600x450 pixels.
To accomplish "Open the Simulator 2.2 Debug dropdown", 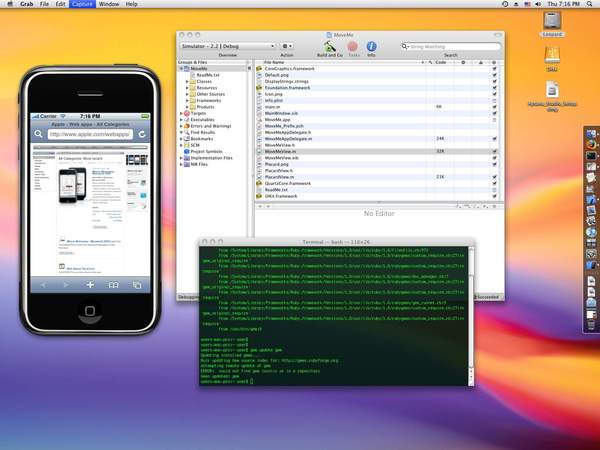I will [x=227, y=46].
